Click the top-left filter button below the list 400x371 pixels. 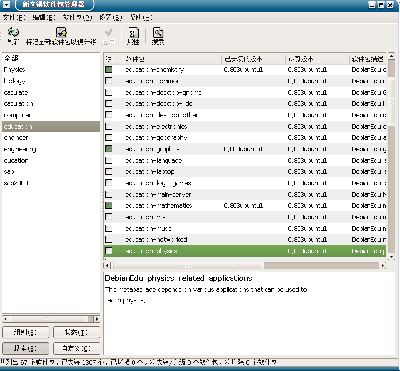(x=26, y=332)
